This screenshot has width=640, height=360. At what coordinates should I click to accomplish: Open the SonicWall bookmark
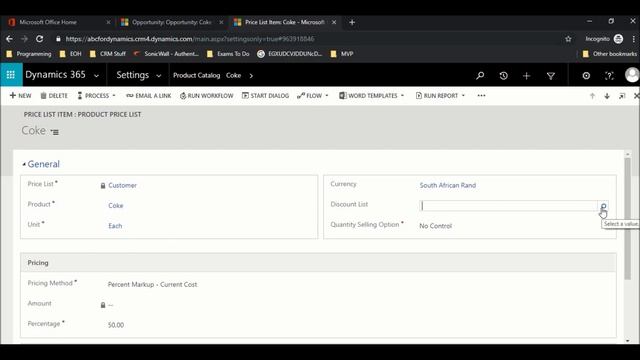tap(166, 54)
